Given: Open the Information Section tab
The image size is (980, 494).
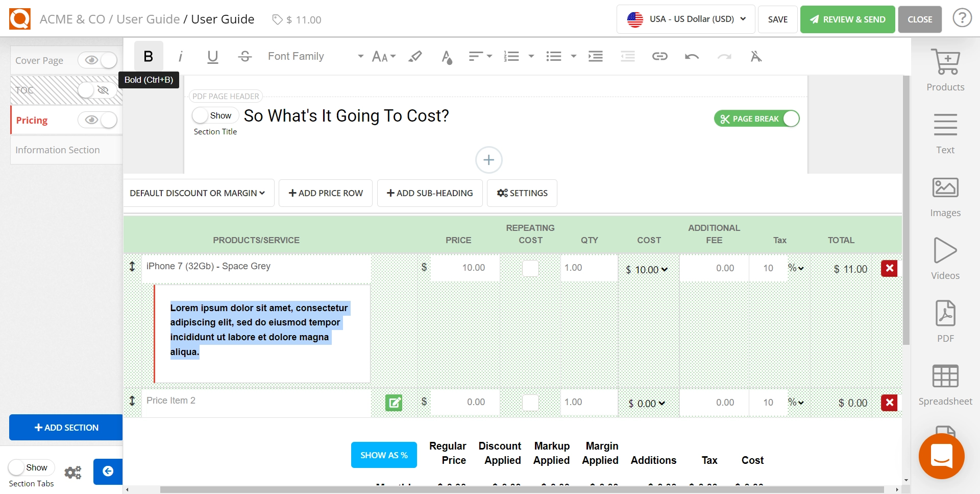Looking at the screenshot, I should [58, 150].
